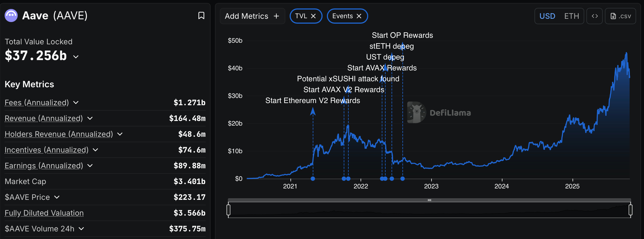Remove the TVL metric chip
Image resolution: width=644 pixels, height=239 pixels.
(313, 16)
